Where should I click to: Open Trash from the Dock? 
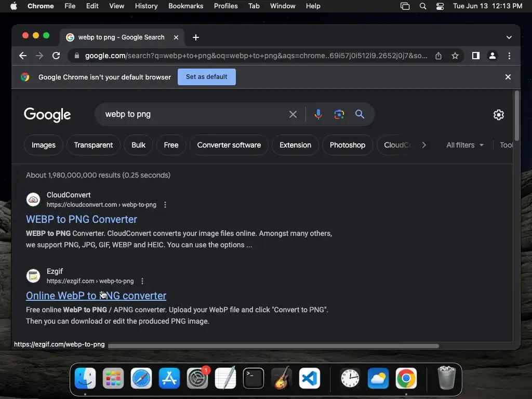pyautogui.click(x=446, y=378)
